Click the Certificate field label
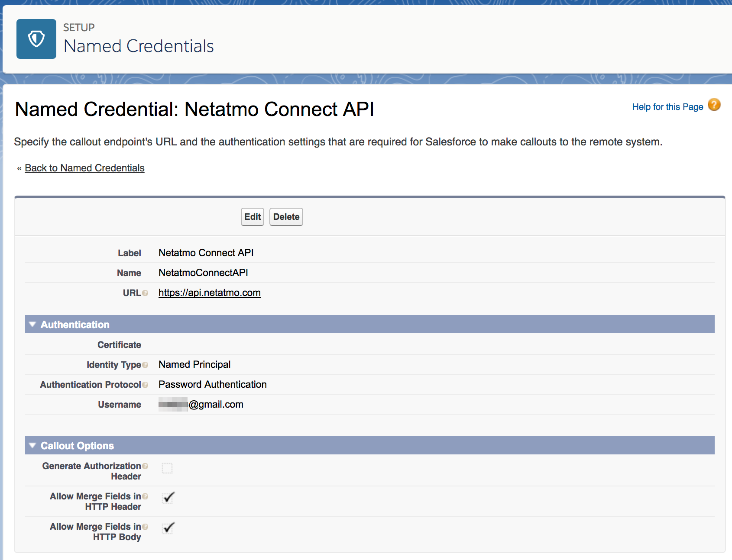 click(119, 345)
